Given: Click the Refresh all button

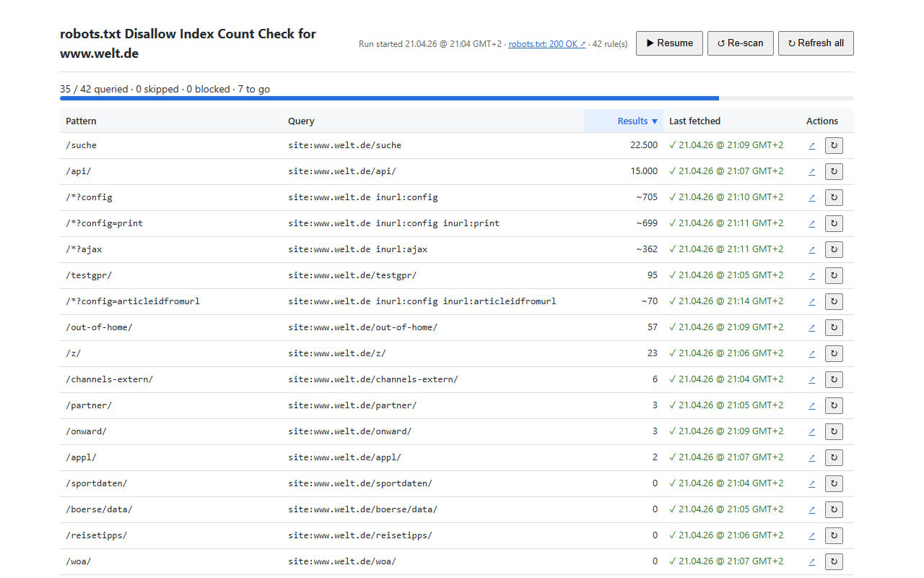Looking at the screenshot, I should coord(816,43).
